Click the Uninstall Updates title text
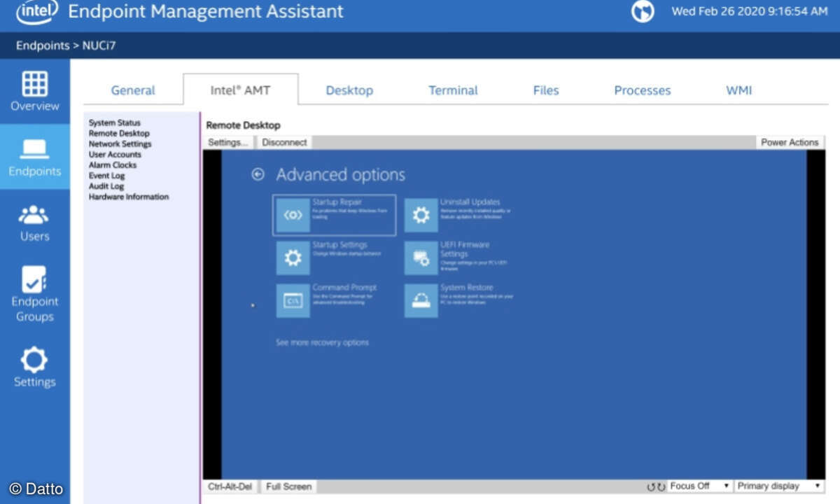Viewport: 840px width, 504px height. coord(470,202)
